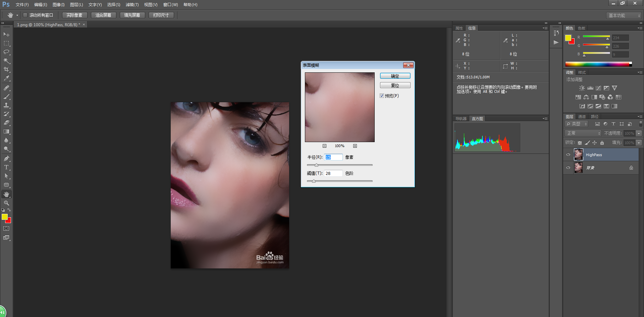This screenshot has height=317, width=644.
Task: Toggle lock transparent pixels
Action: point(580,143)
